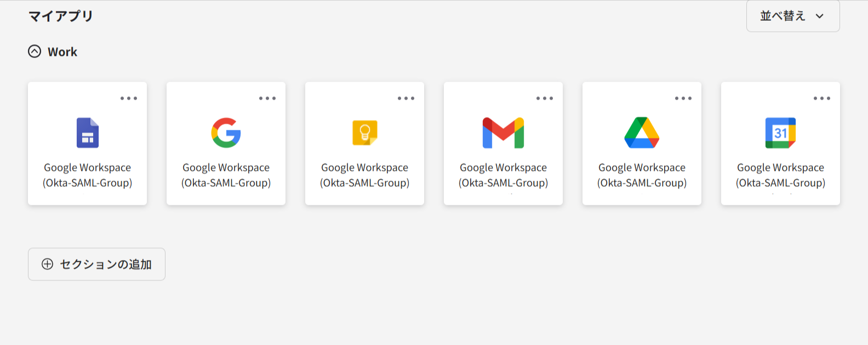This screenshot has height=345, width=868.
Task: Launch the Google Calendar app icon
Action: (x=780, y=133)
